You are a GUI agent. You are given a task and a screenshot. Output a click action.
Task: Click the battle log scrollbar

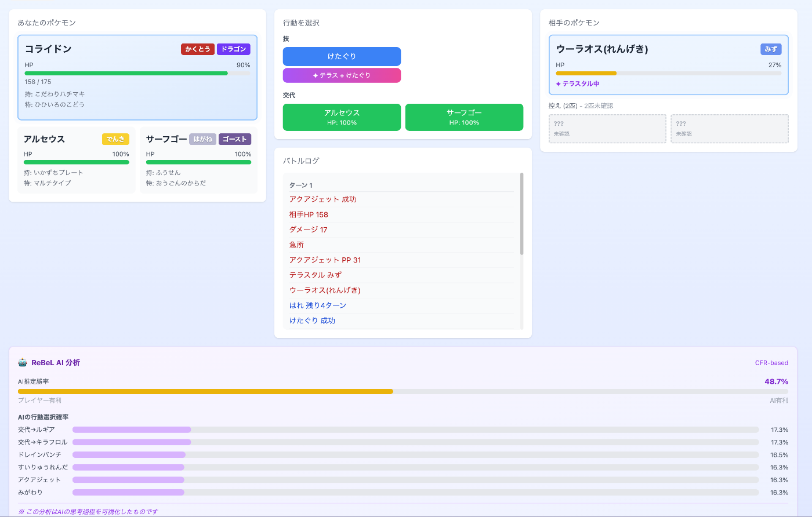pyautogui.click(x=522, y=213)
